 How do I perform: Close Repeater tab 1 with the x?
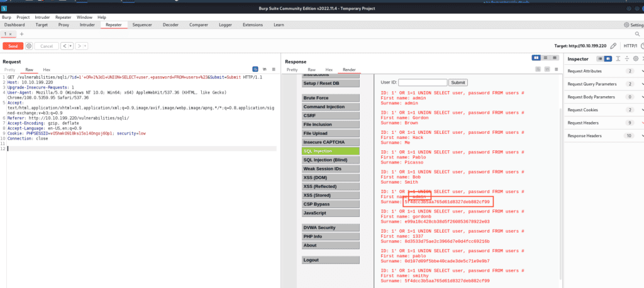10,34
